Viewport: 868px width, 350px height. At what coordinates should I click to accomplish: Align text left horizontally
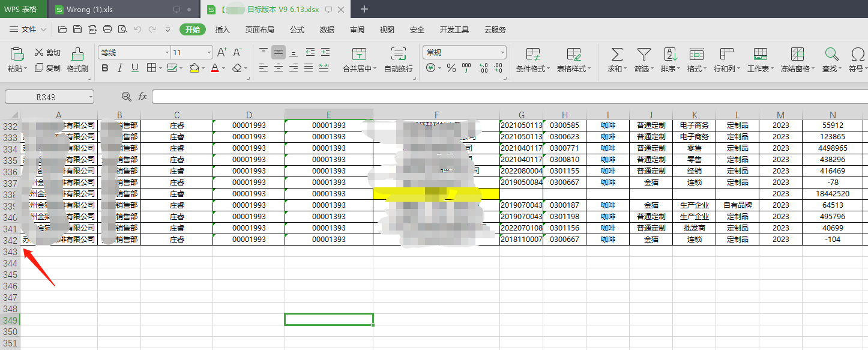coord(264,68)
